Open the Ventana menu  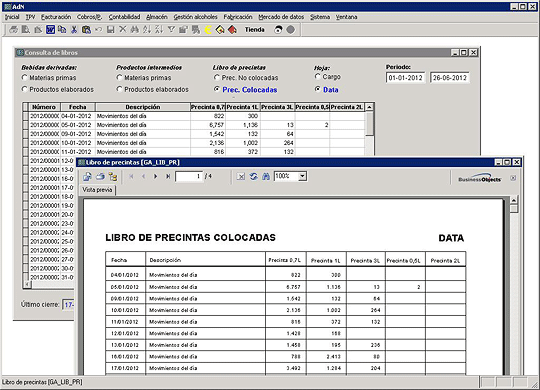pos(346,17)
